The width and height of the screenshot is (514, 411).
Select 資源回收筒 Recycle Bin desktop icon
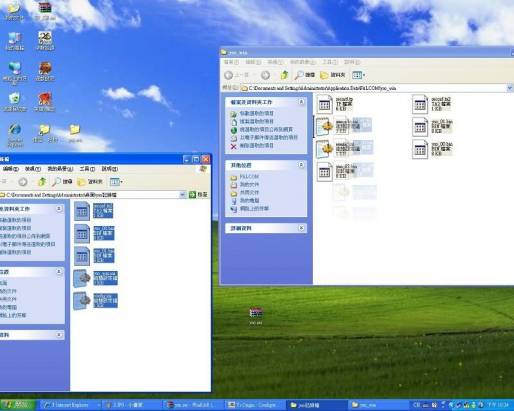(14, 102)
